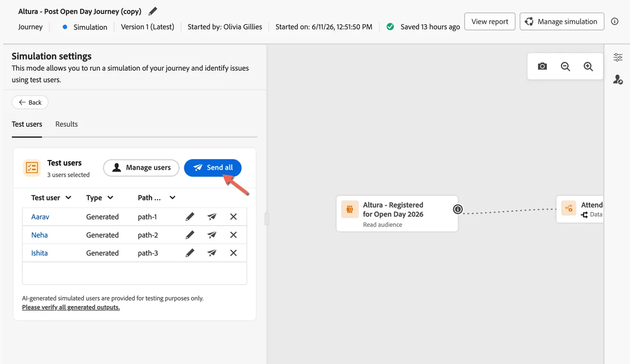Remove test user Ishita
This screenshot has height=364, width=630.
coord(233,253)
